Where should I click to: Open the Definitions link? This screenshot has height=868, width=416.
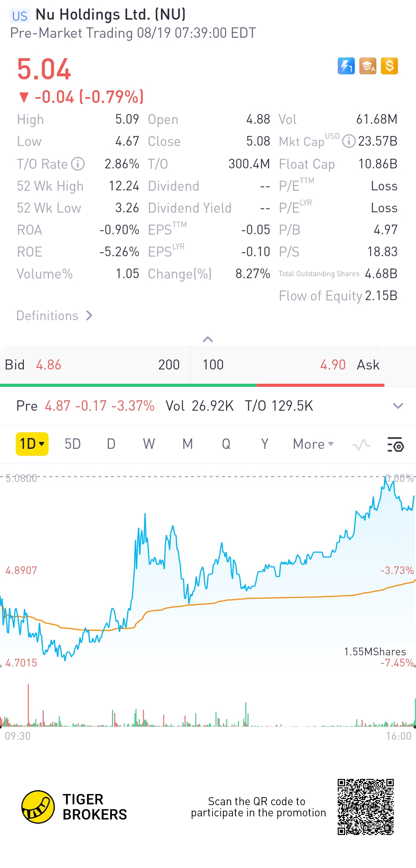click(54, 316)
